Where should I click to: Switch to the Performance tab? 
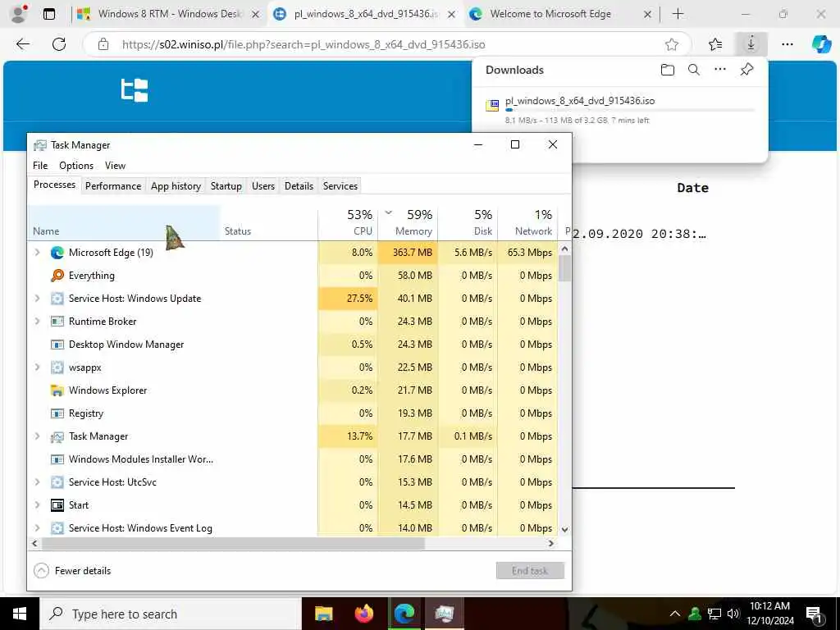pos(113,186)
